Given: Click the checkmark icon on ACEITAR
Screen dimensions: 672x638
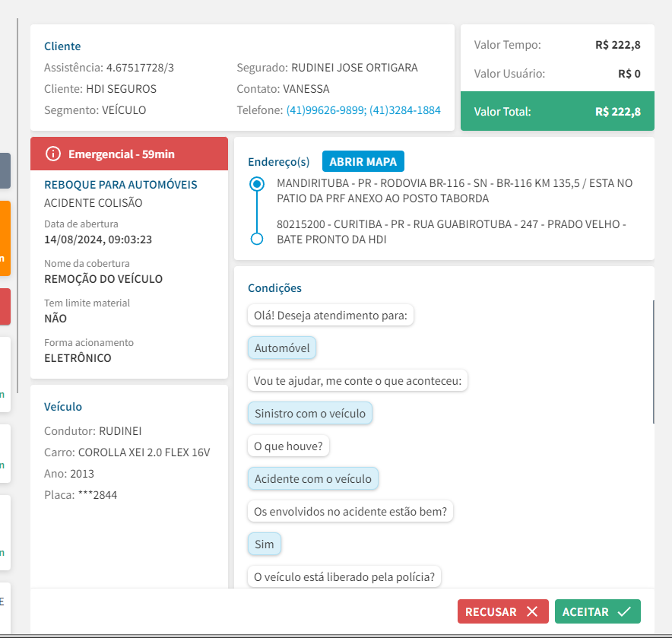Looking at the screenshot, I should click(625, 612).
